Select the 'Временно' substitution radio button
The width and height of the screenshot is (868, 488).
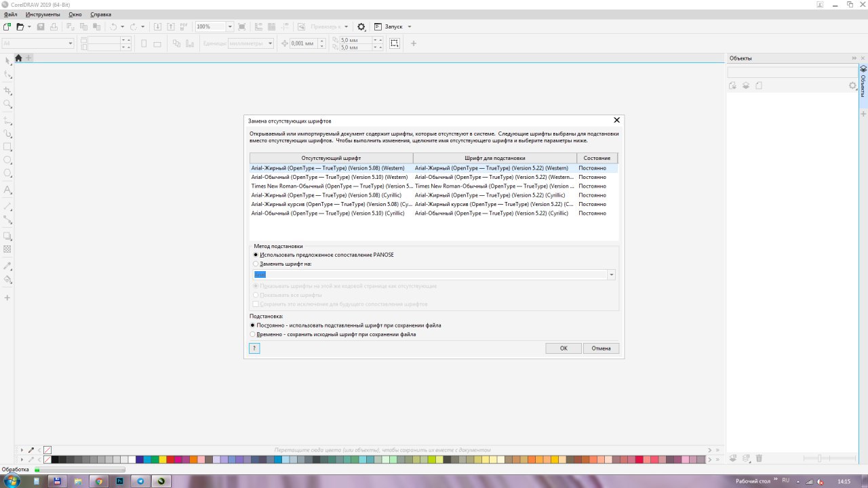click(x=253, y=334)
